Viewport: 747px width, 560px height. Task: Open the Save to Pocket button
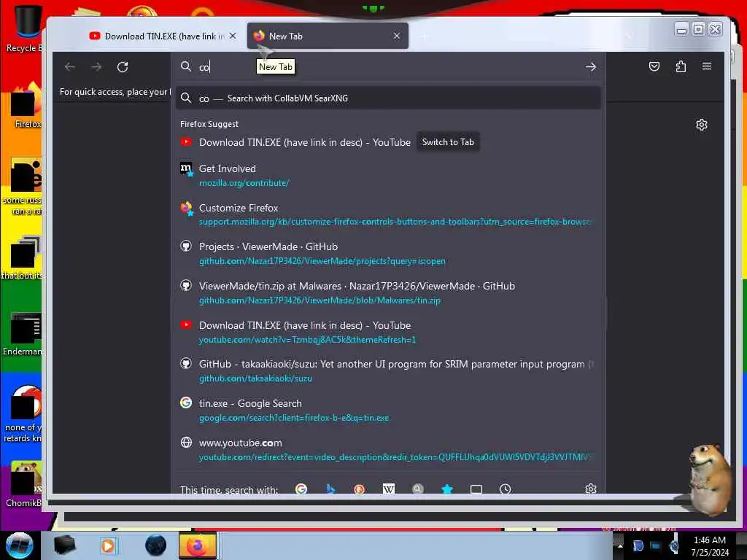click(654, 66)
